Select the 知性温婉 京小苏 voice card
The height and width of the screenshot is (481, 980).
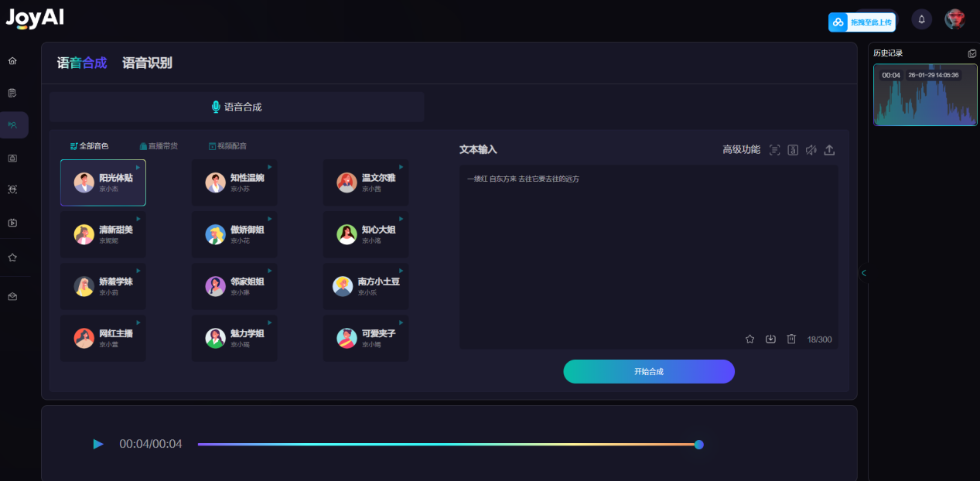pyautogui.click(x=234, y=183)
